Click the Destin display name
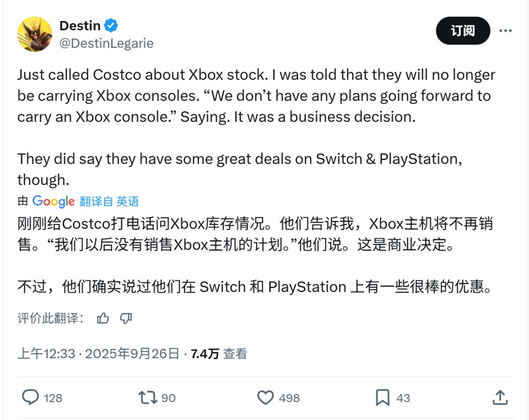 tap(80, 25)
